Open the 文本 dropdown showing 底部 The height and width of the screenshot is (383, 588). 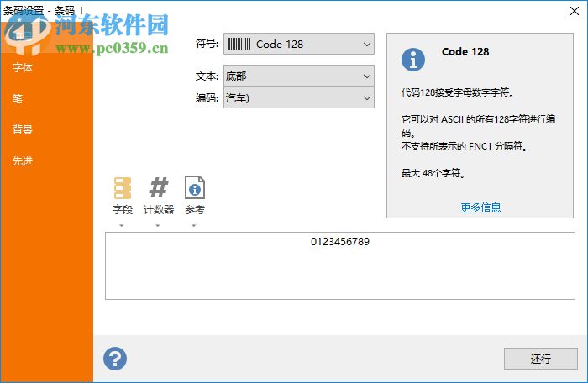(299, 76)
